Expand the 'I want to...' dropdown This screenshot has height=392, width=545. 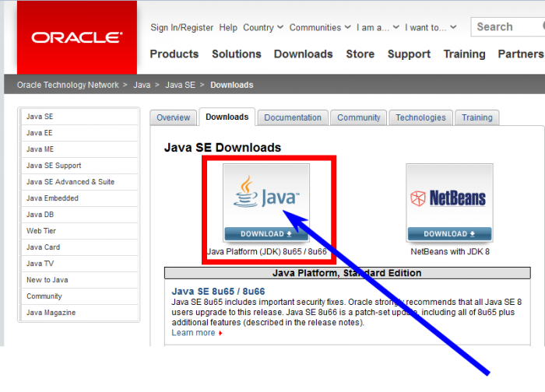tap(431, 27)
